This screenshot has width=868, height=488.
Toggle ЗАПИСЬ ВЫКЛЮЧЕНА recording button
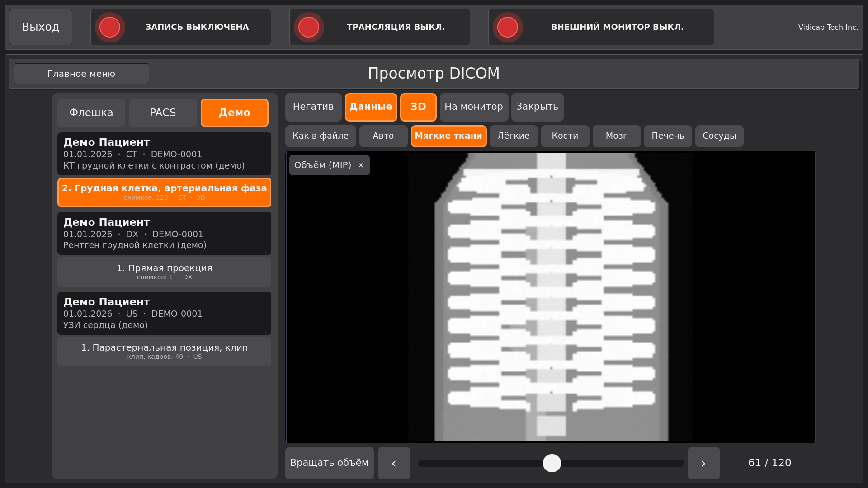point(181,27)
